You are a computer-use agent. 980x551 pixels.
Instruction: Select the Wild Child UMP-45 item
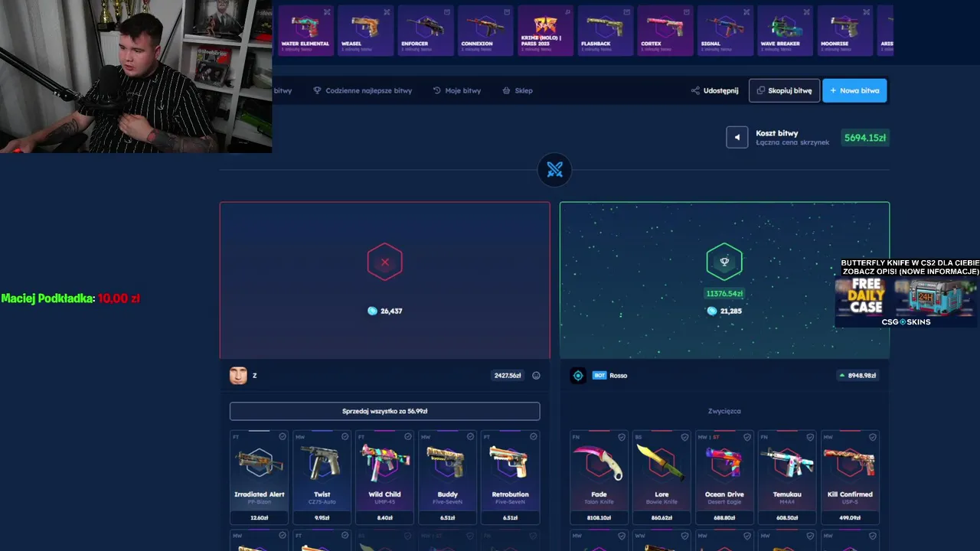pyautogui.click(x=384, y=477)
